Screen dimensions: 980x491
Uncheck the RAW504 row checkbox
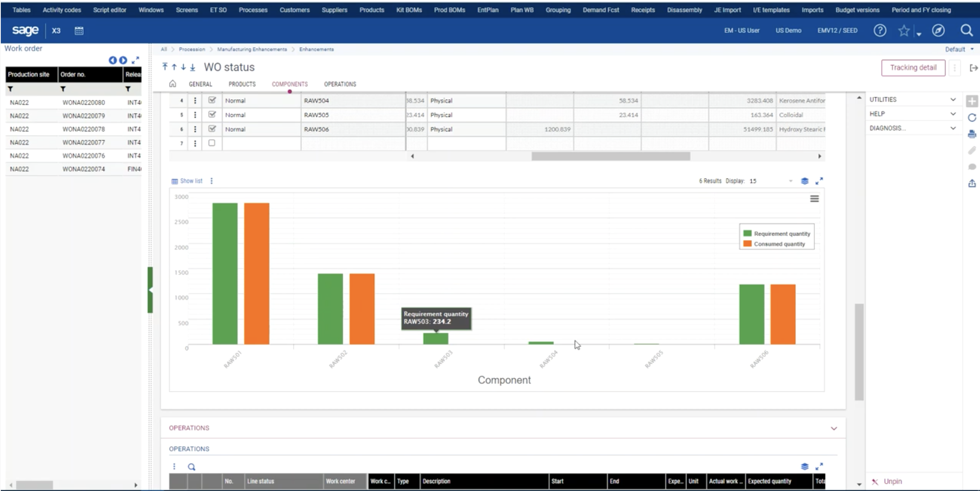(211, 100)
